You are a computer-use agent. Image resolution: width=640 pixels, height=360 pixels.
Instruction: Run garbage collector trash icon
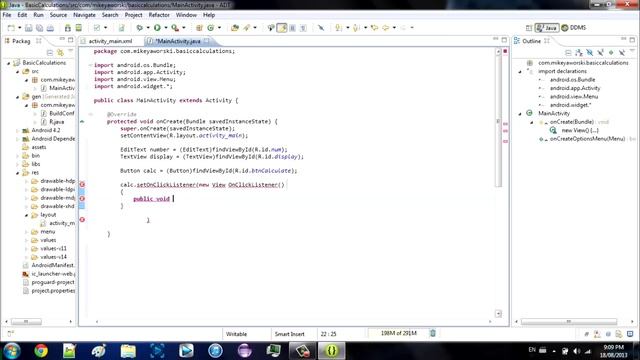click(x=433, y=333)
